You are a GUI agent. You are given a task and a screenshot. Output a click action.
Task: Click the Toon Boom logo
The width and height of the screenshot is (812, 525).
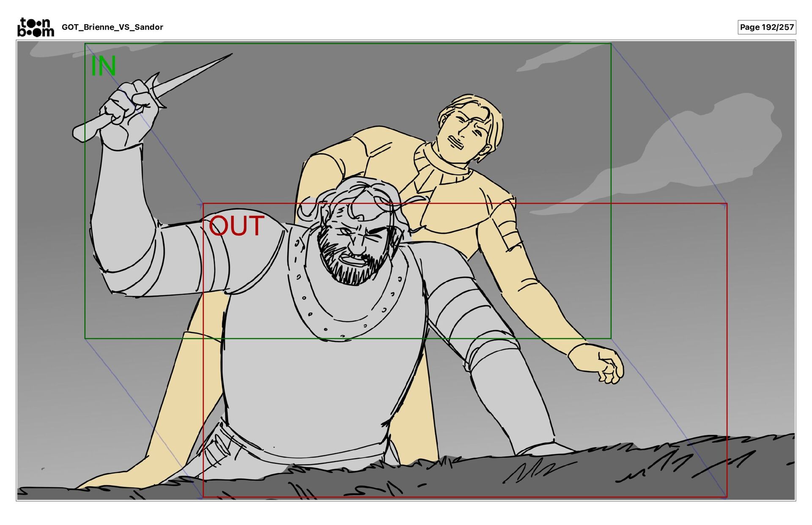coord(36,27)
